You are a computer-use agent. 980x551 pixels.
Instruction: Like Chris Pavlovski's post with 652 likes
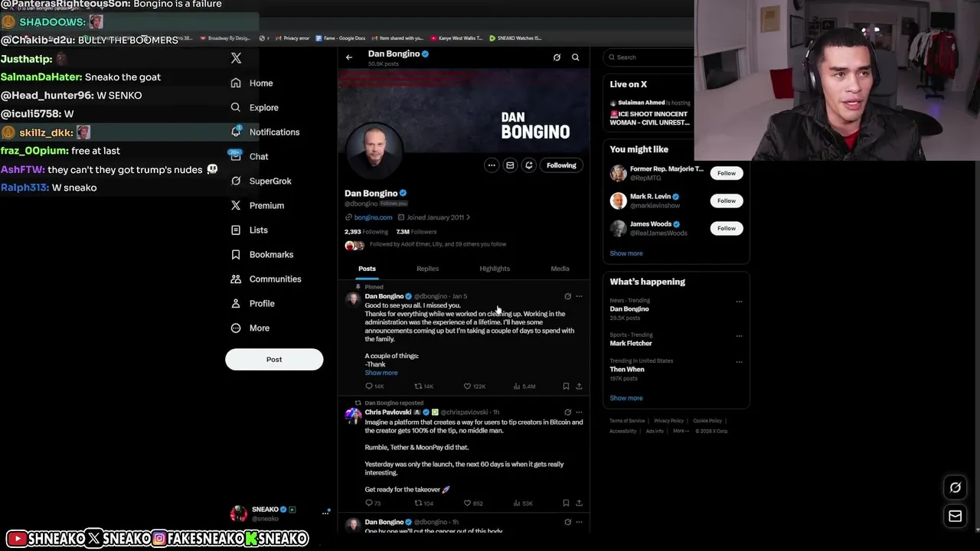pos(473,504)
